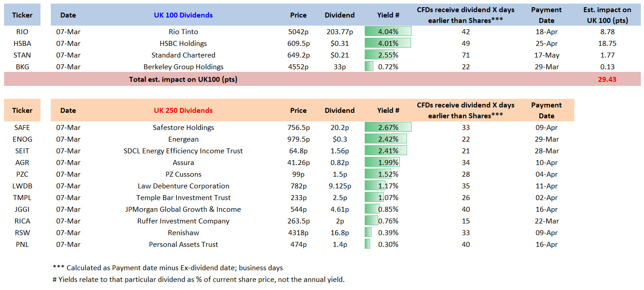
Task: Select Assura's payment date 10-Apr
Action: tap(546, 162)
